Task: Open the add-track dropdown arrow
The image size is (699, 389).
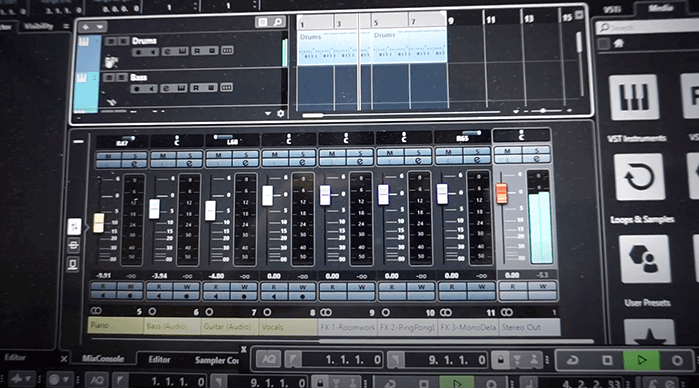Action: pyautogui.click(x=99, y=27)
